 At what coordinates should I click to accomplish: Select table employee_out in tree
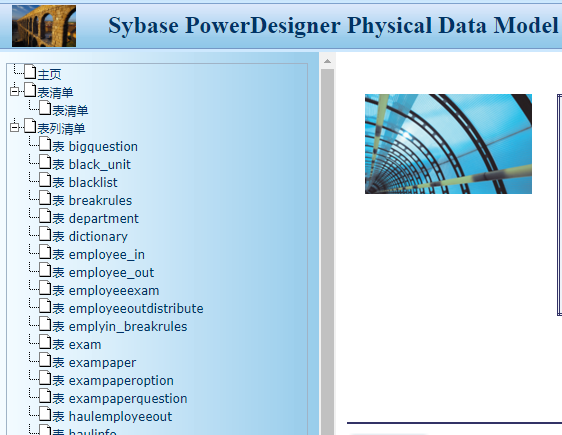pos(103,272)
